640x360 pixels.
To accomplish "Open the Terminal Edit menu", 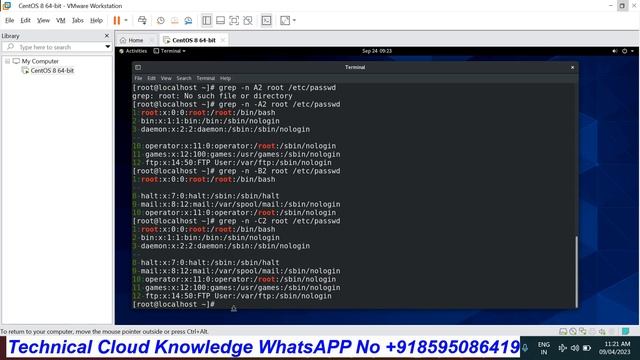I will click(x=151, y=78).
